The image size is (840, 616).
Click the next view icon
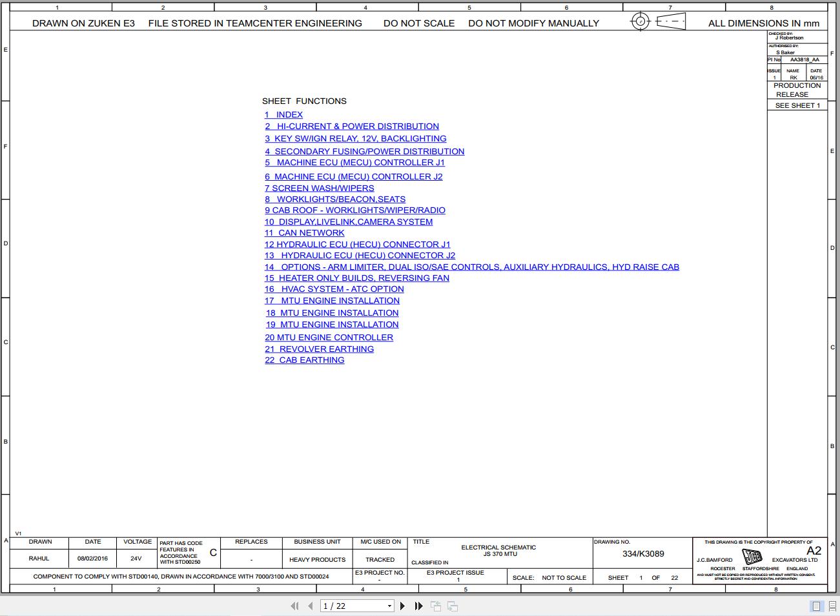point(453,606)
